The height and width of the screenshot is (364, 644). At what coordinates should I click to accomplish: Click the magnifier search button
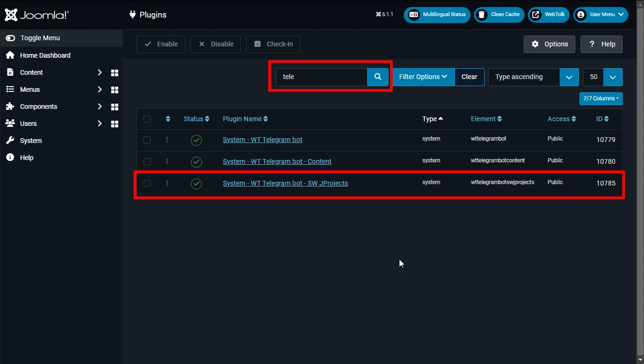(378, 77)
